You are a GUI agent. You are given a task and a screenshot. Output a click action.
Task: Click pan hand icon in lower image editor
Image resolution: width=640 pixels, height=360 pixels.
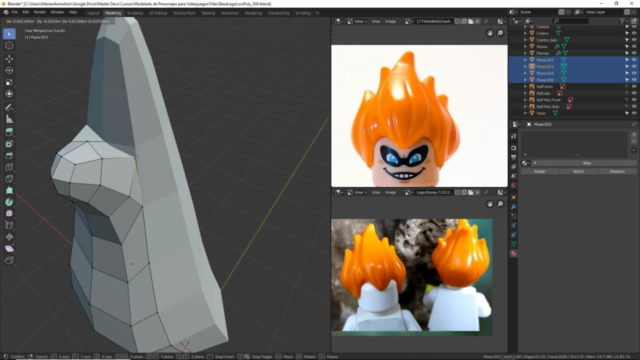tap(490, 204)
